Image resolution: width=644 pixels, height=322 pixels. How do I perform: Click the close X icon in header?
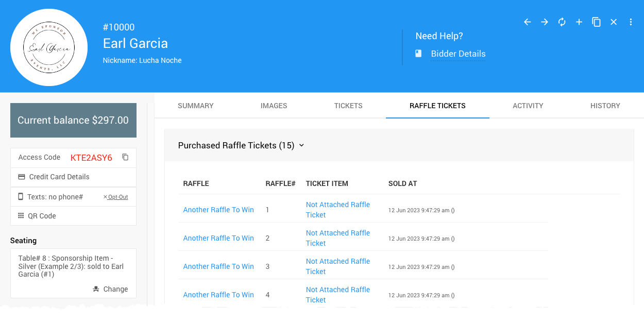tap(614, 22)
